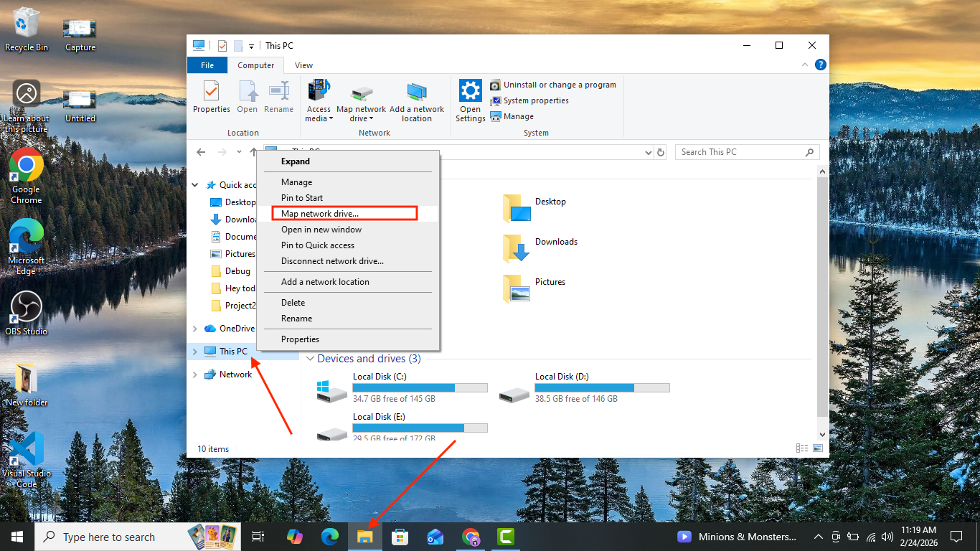The image size is (980, 551).
Task: Open Settings gear in ribbon
Action: tap(470, 97)
